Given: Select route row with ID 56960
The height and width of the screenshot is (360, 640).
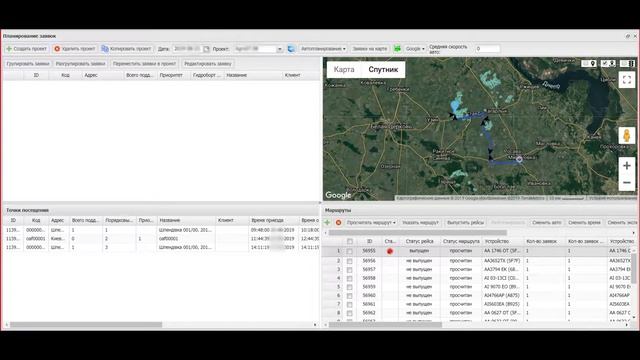Looking at the screenshot, I should [478, 296].
